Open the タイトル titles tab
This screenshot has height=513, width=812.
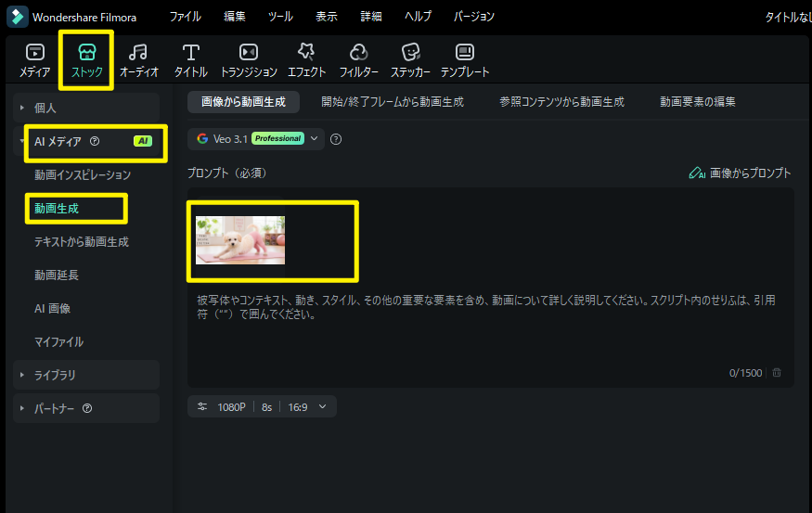tap(190, 60)
